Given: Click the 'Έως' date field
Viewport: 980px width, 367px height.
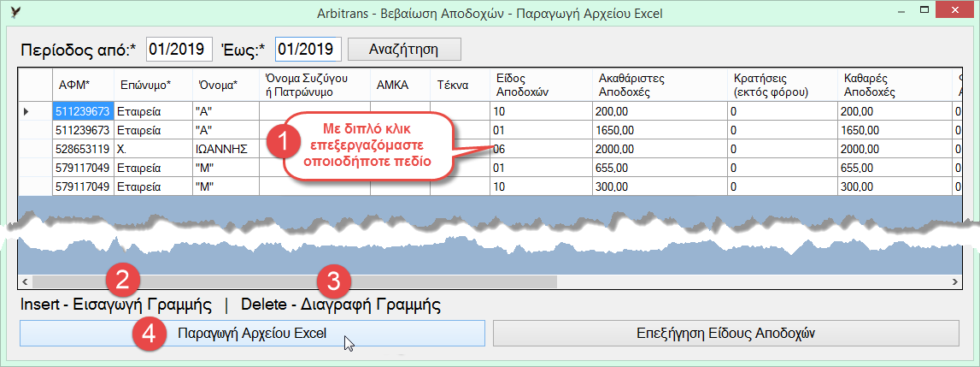Looking at the screenshot, I should [308, 50].
